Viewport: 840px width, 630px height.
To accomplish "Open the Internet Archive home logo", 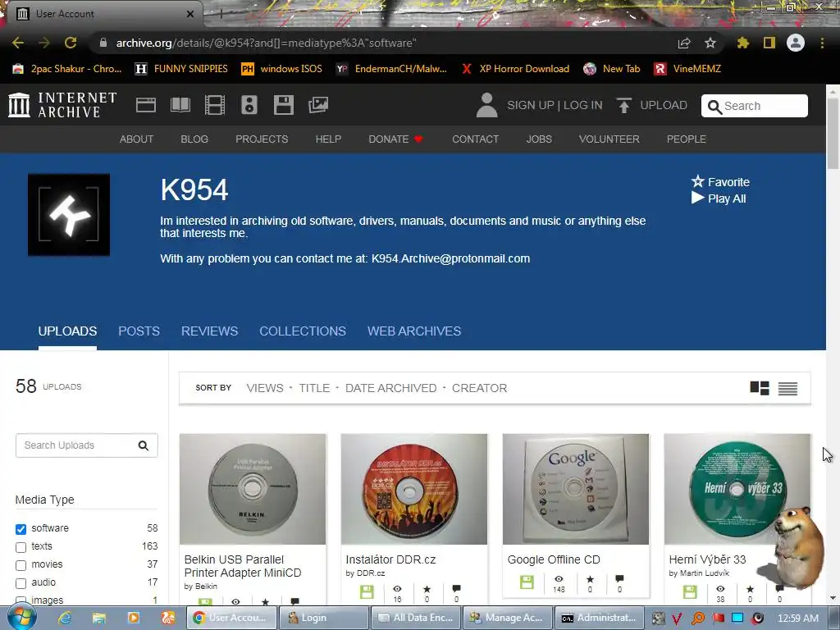I will coord(62,105).
